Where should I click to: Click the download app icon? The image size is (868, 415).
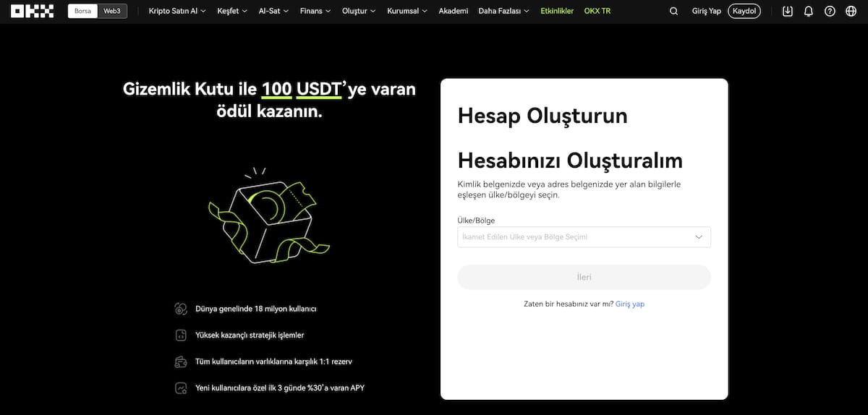click(788, 11)
